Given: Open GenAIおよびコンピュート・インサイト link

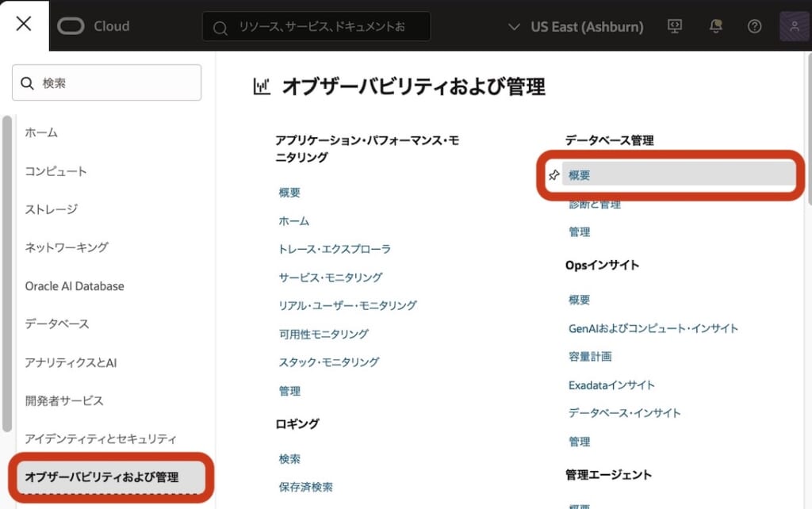Looking at the screenshot, I should coord(653,328).
